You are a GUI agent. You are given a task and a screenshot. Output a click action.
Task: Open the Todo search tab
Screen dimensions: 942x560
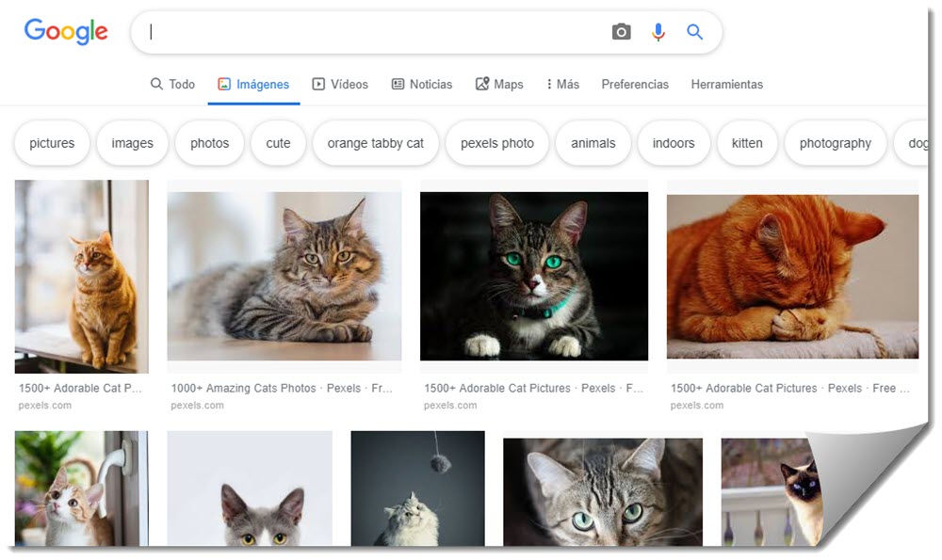(172, 85)
